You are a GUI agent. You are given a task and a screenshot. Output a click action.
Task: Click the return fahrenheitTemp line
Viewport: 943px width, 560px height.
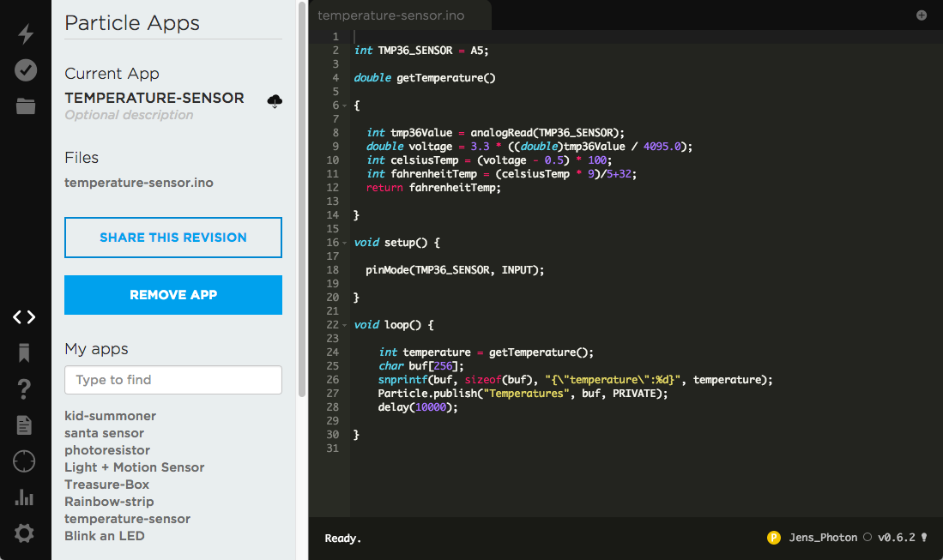tap(433, 188)
